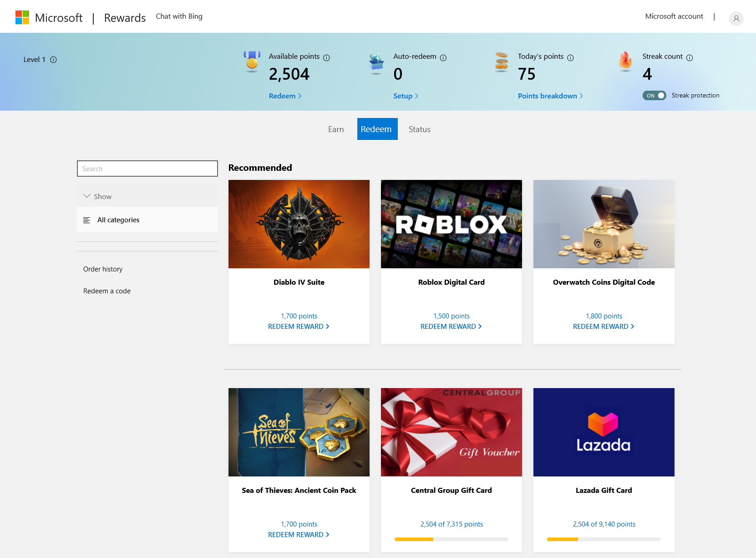The width and height of the screenshot is (756, 558).
Task: Click the Search rewards input field
Action: click(x=147, y=169)
